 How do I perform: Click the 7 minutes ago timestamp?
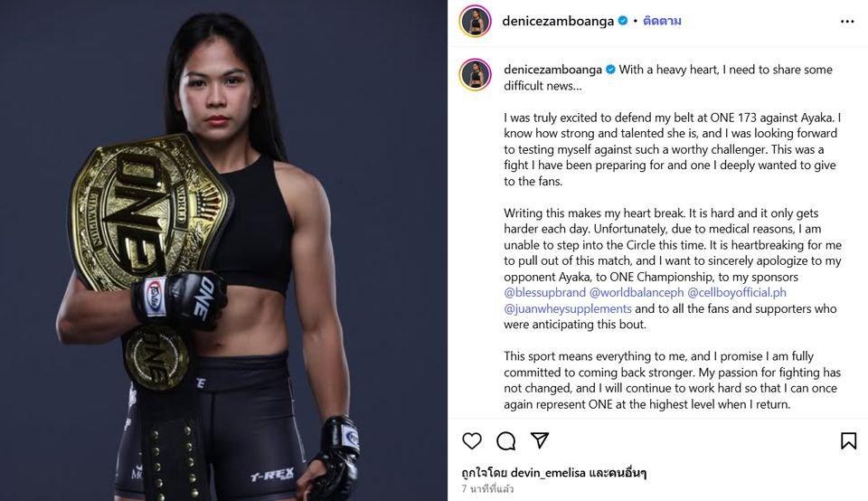click(487, 489)
